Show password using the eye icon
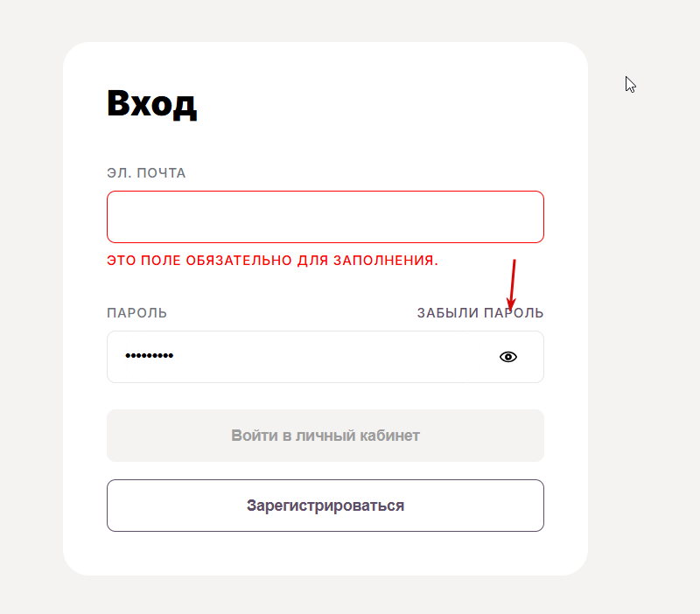 (508, 357)
